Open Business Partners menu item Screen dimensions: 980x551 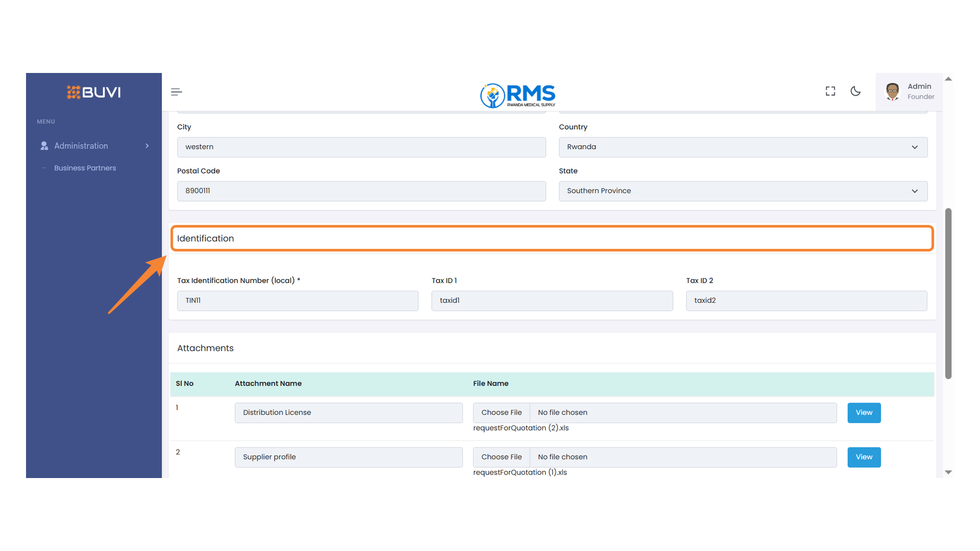coord(85,168)
